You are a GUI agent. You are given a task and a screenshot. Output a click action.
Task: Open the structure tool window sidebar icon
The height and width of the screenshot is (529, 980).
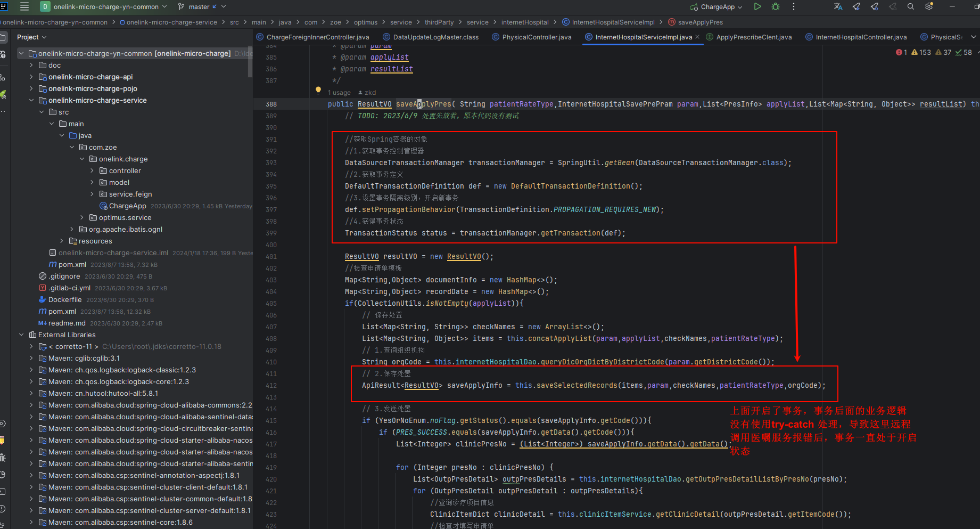[3, 77]
